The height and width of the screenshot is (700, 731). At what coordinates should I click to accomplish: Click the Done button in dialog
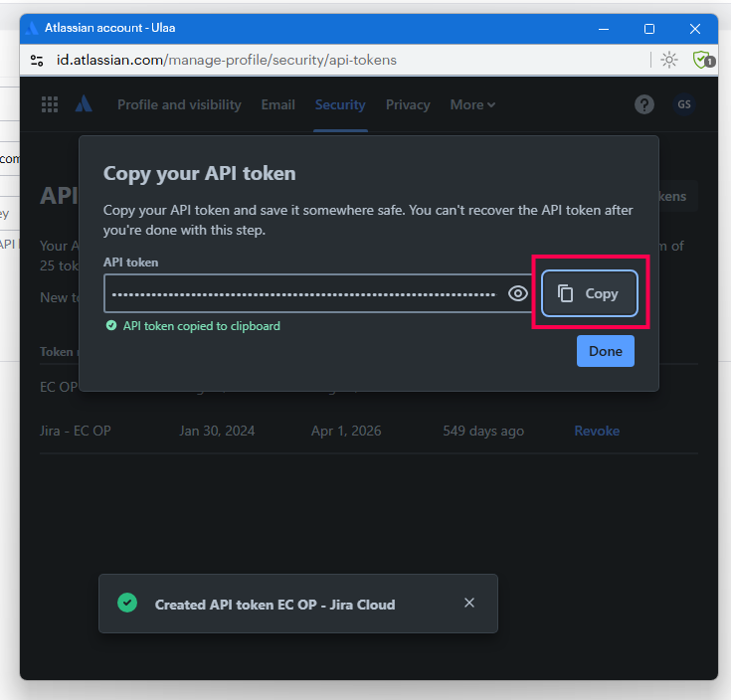coord(605,351)
